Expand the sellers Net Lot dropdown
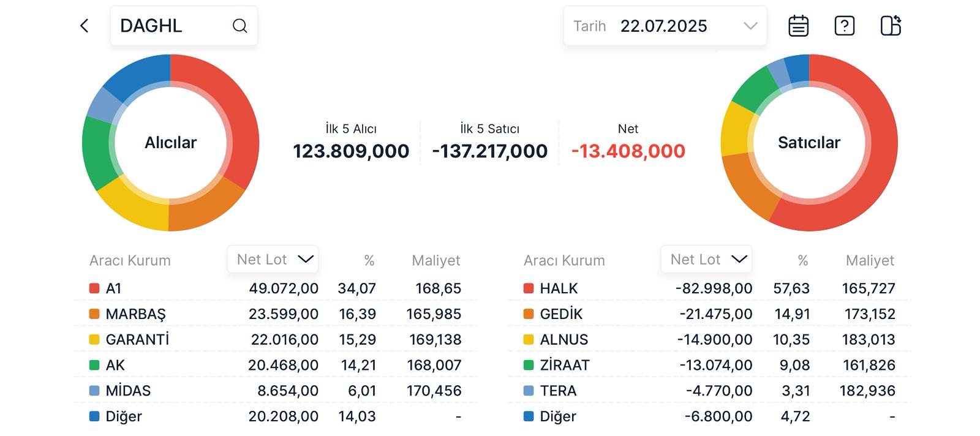The width and height of the screenshot is (980, 436). pyautogui.click(x=707, y=260)
